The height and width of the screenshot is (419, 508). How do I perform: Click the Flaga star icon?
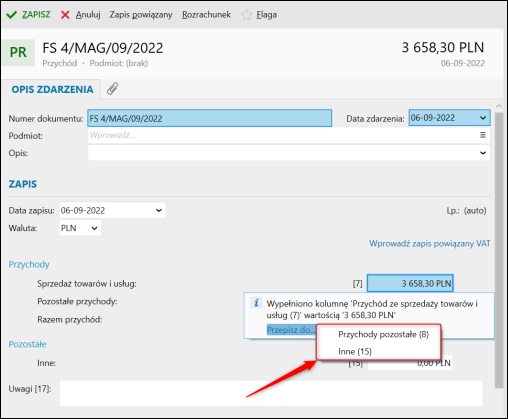click(x=246, y=15)
